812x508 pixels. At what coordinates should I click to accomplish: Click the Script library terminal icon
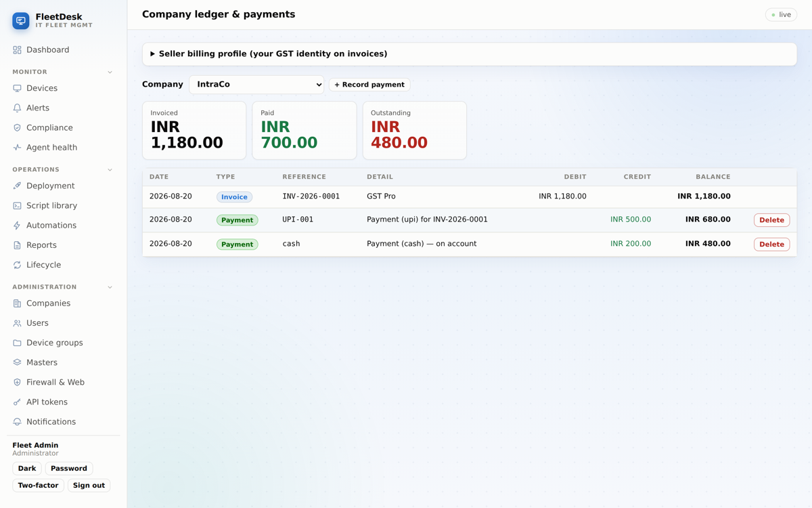pos(17,206)
